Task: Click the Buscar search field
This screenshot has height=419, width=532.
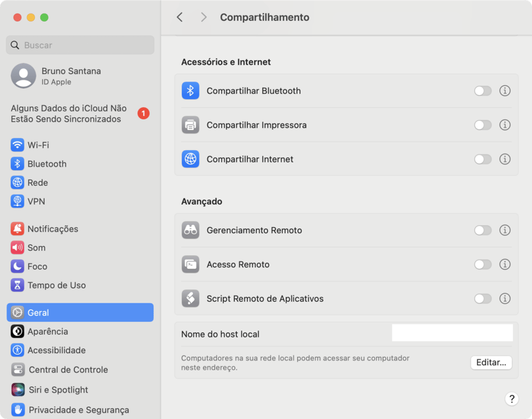Action: point(80,45)
